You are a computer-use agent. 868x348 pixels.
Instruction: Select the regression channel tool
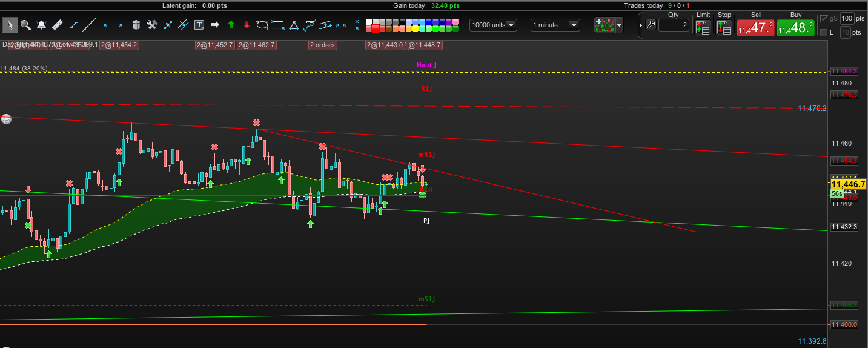coord(325,25)
